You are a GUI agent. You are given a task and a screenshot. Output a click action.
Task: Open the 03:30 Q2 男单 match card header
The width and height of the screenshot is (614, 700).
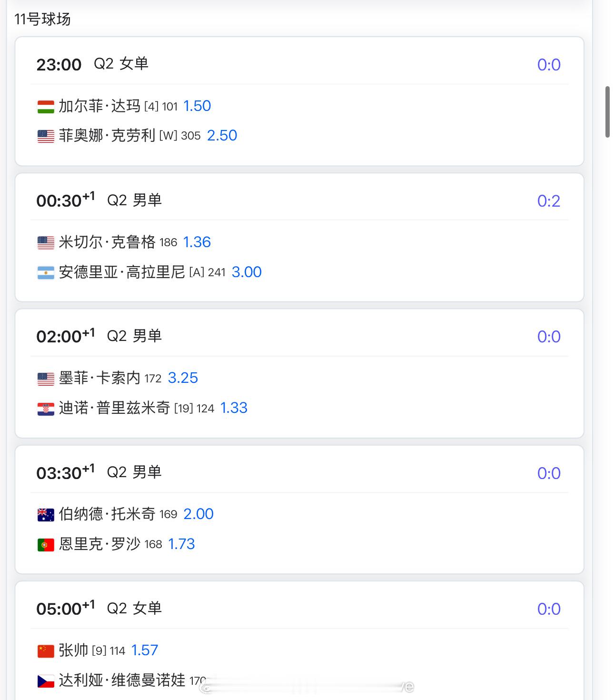pyautogui.click(x=299, y=472)
